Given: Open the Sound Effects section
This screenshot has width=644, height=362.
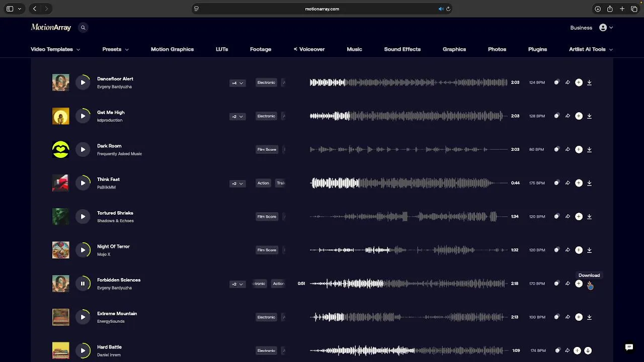Looking at the screenshot, I should click(x=402, y=49).
